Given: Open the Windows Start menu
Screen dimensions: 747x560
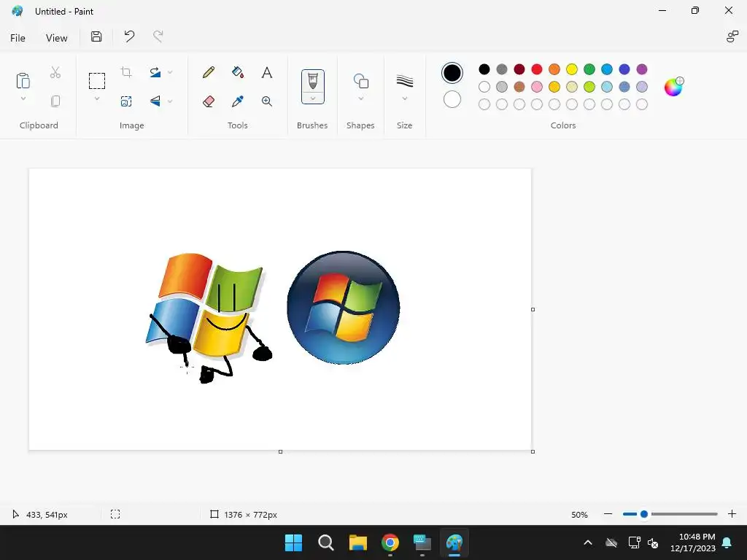Looking at the screenshot, I should pyautogui.click(x=293, y=542).
